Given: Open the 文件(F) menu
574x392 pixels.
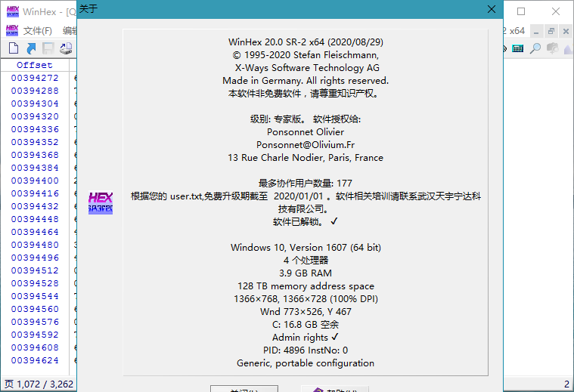Looking at the screenshot, I should pos(38,31).
